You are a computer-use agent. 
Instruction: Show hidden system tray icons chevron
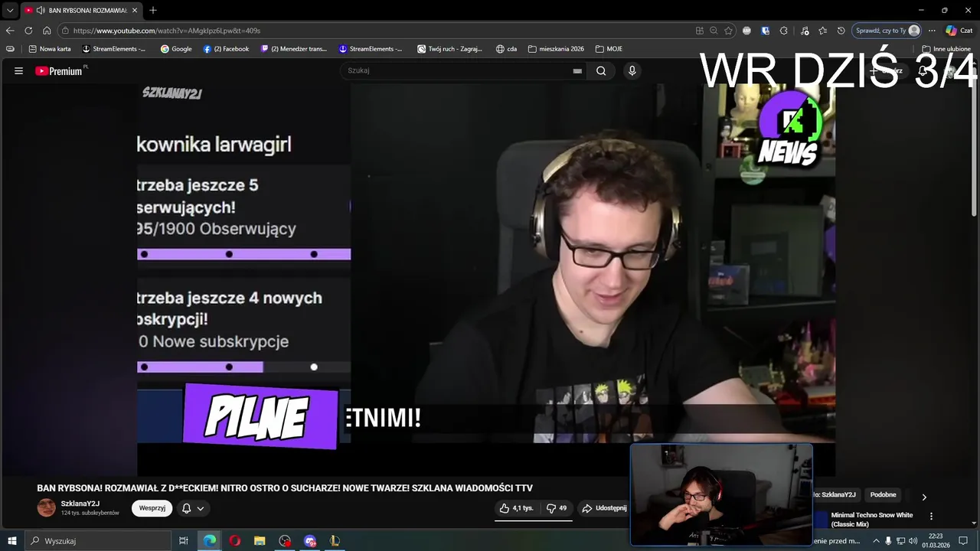click(877, 541)
